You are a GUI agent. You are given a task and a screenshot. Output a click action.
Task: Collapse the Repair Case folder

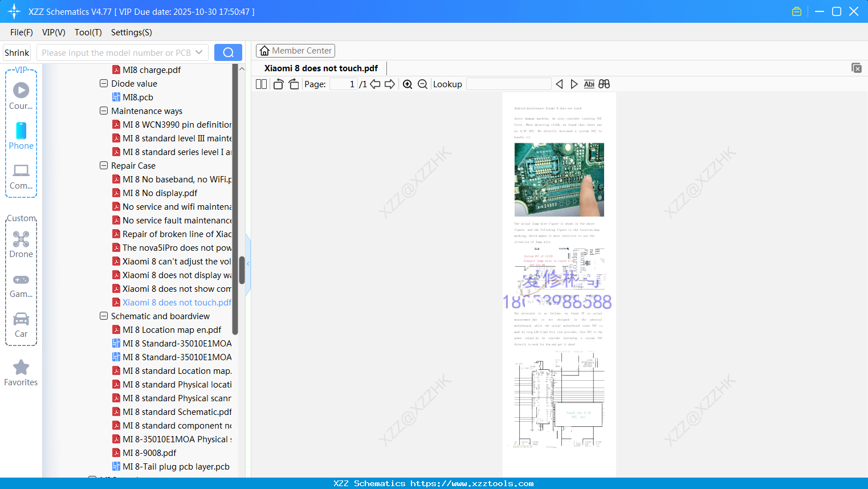click(104, 165)
